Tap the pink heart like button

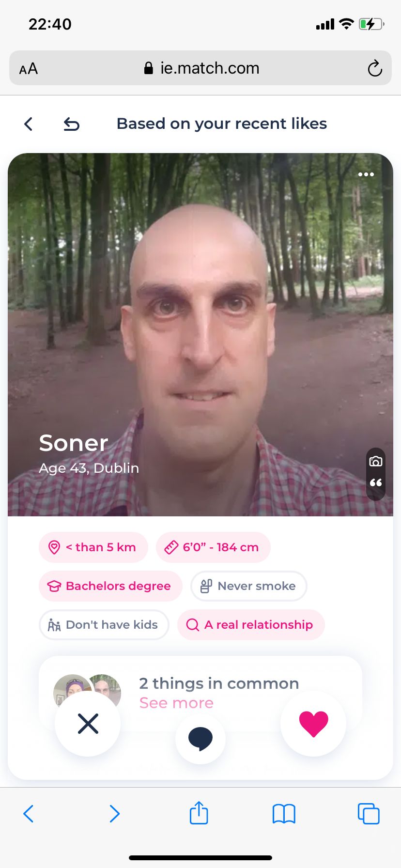(x=313, y=724)
